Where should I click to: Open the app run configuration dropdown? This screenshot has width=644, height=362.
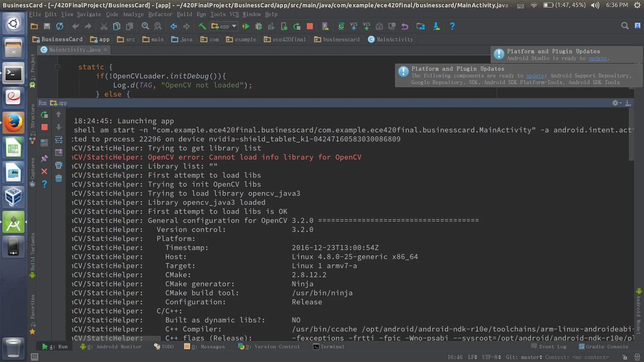click(x=224, y=26)
